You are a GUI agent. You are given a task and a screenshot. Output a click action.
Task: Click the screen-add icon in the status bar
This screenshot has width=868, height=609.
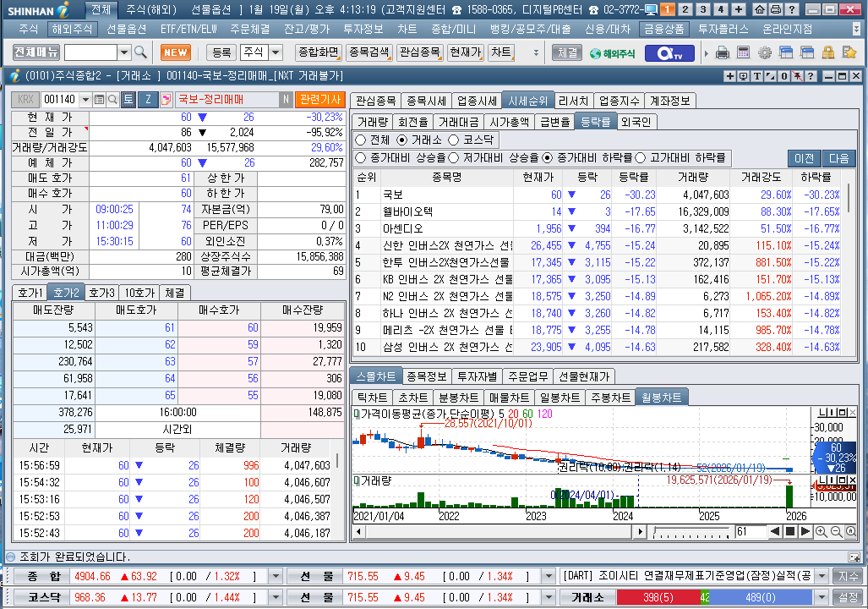(x=854, y=557)
